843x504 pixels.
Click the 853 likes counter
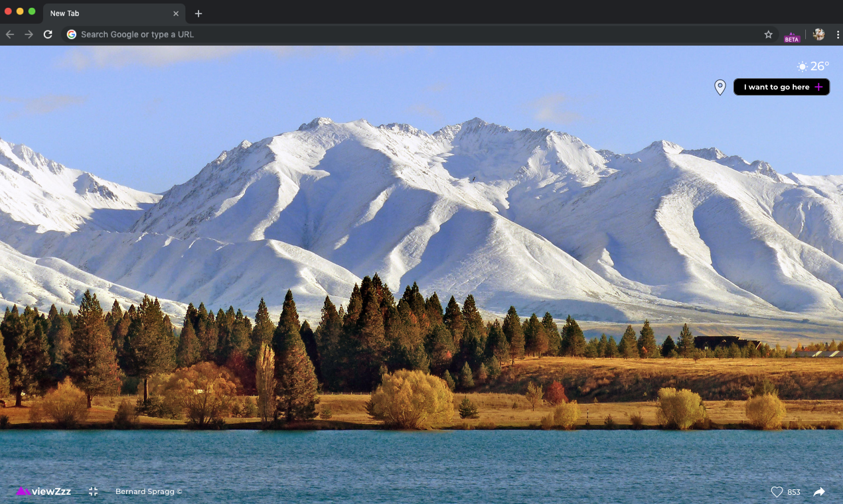pos(794,491)
